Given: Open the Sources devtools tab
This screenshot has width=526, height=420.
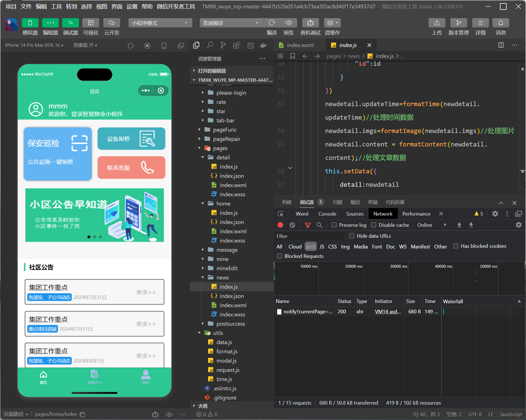Looking at the screenshot, I should [x=355, y=214].
